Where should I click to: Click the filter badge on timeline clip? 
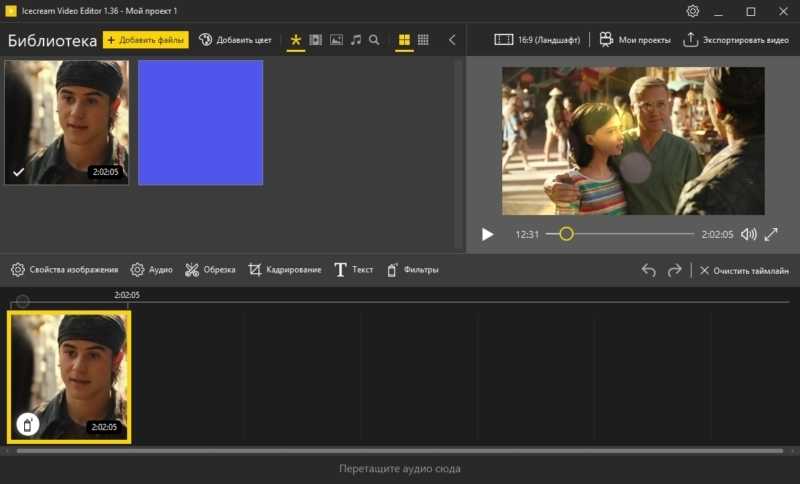pyautogui.click(x=28, y=424)
